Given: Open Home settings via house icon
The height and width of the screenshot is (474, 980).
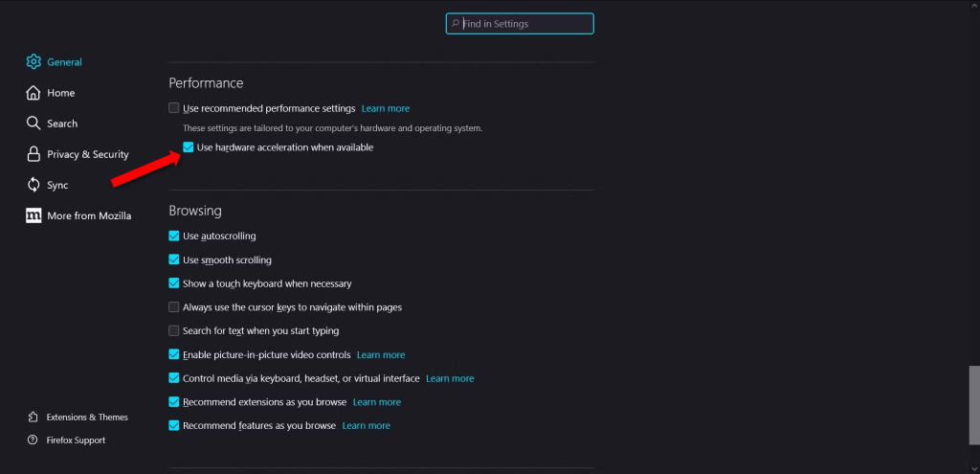Looking at the screenshot, I should tap(33, 93).
